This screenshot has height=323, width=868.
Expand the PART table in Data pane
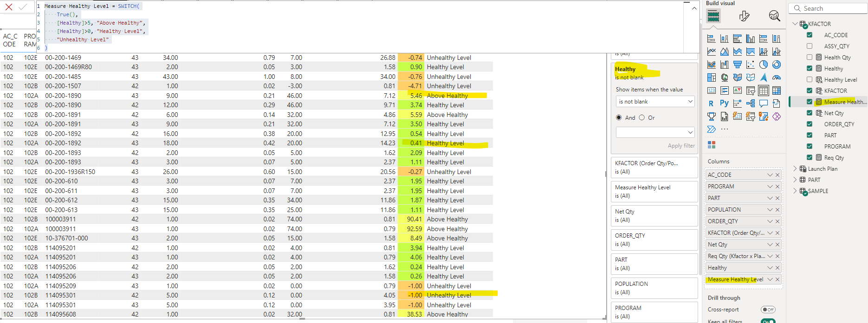tap(795, 180)
